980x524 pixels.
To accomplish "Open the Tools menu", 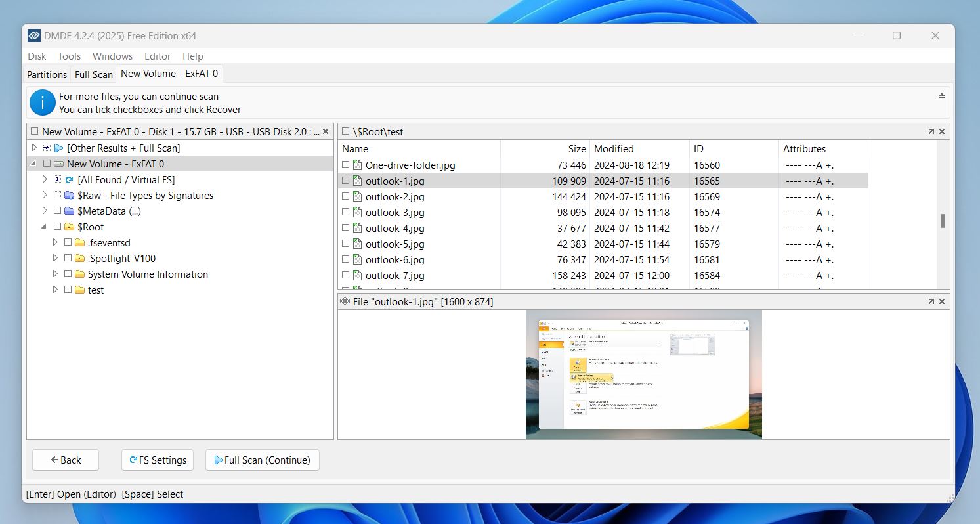I will tap(69, 56).
